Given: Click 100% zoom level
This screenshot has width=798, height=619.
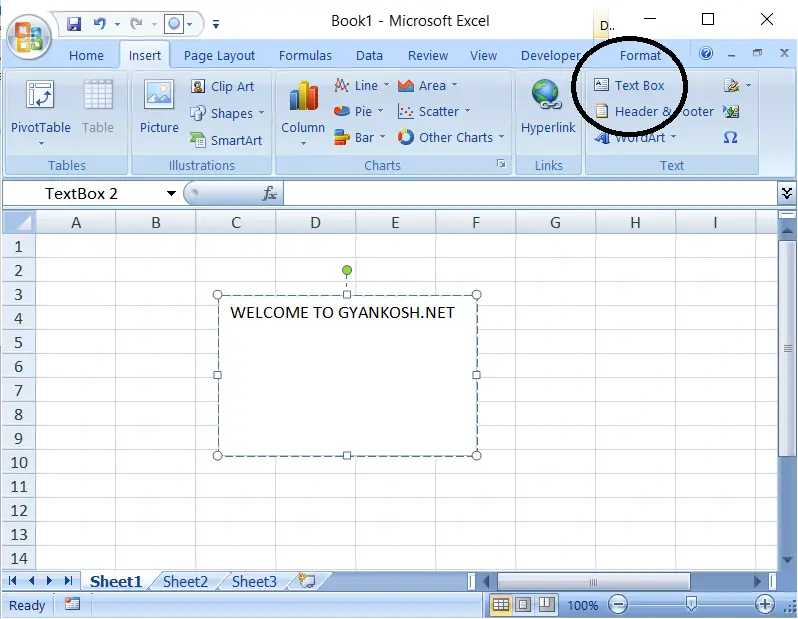Looking at the screenshot, I should (583, 605).
